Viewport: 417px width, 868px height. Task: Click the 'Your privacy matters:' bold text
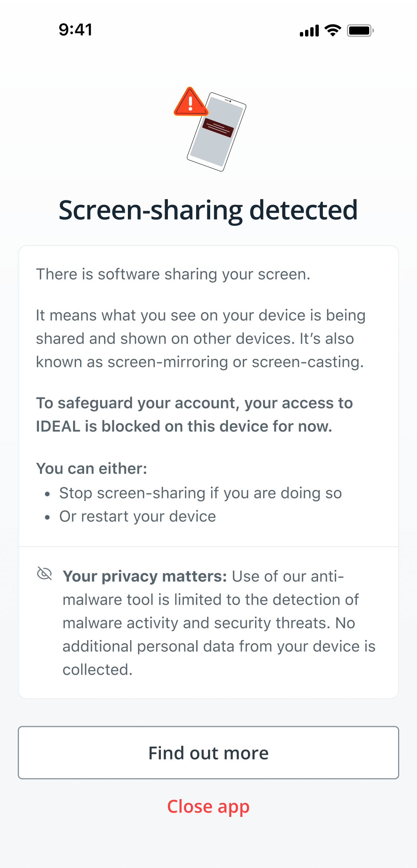[145, 577]
